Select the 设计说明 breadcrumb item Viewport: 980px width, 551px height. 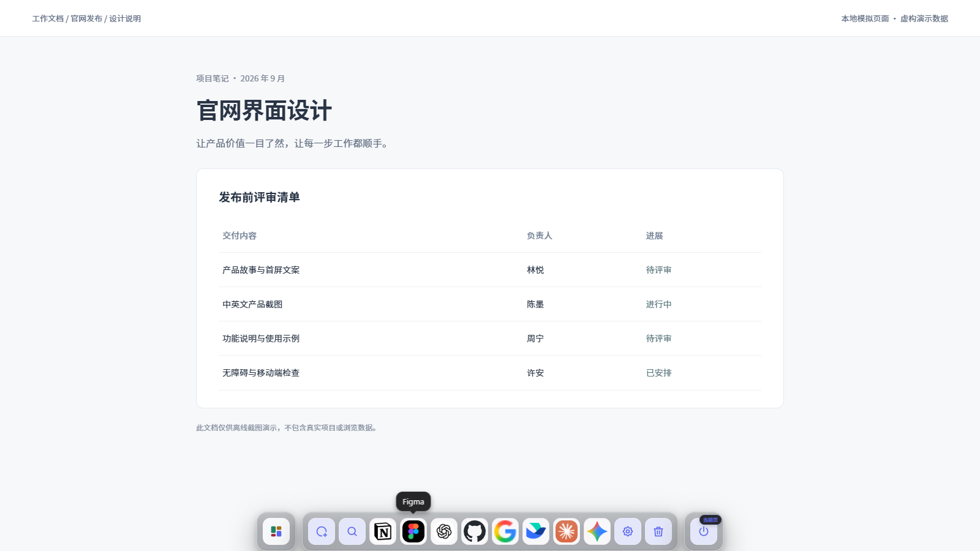[x=125, y=18]
